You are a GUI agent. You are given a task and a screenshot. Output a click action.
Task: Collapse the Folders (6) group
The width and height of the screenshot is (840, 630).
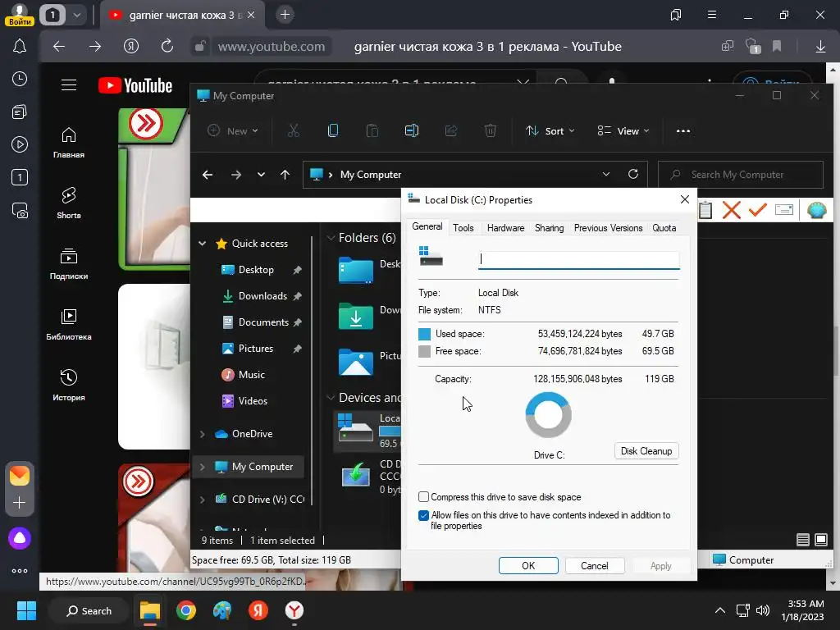tap(331, 238)
